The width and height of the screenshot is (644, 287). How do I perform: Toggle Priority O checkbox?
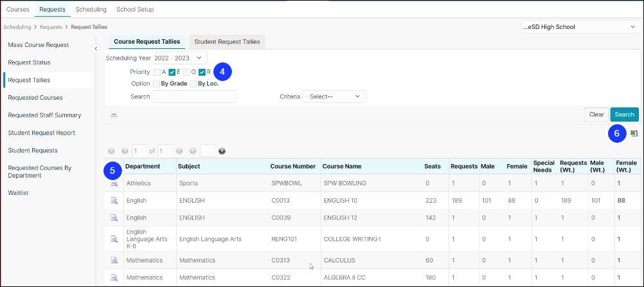(187, 72)
